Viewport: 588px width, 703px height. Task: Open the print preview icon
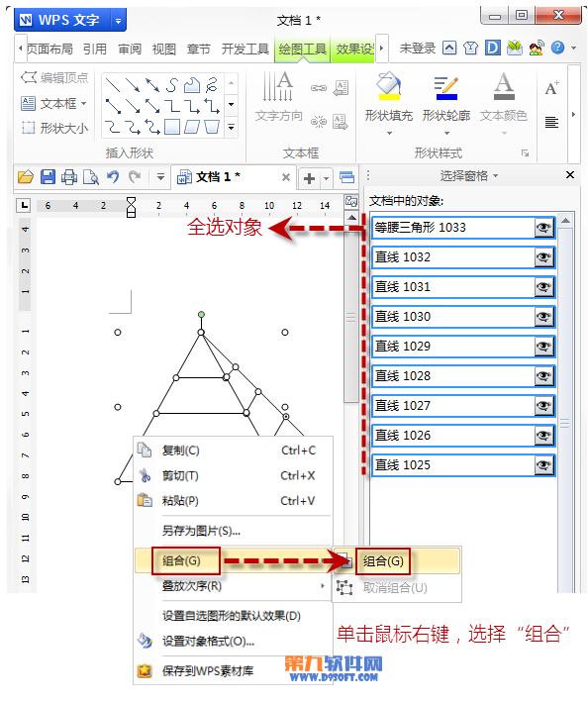point(91,177)
